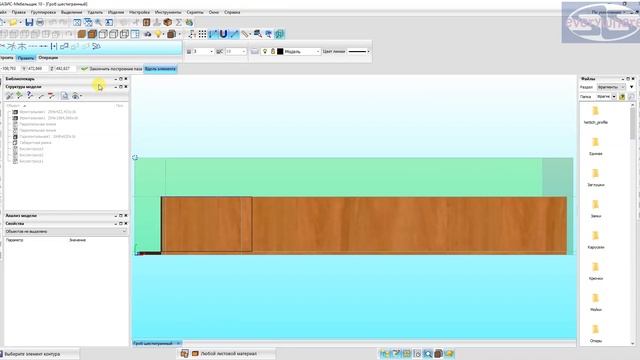Click the wand icon in Структура модели toolbar
This screenshot has width=640, height=360.
pos(9,96)
